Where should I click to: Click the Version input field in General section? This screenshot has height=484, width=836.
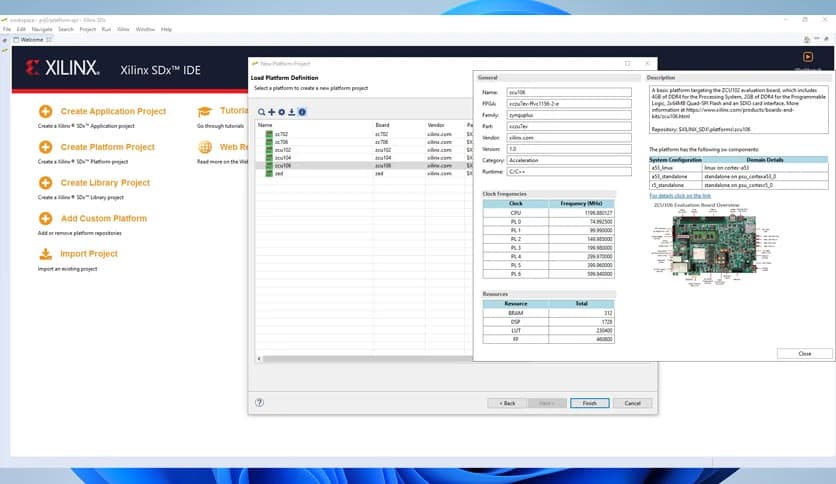(568, 149)
